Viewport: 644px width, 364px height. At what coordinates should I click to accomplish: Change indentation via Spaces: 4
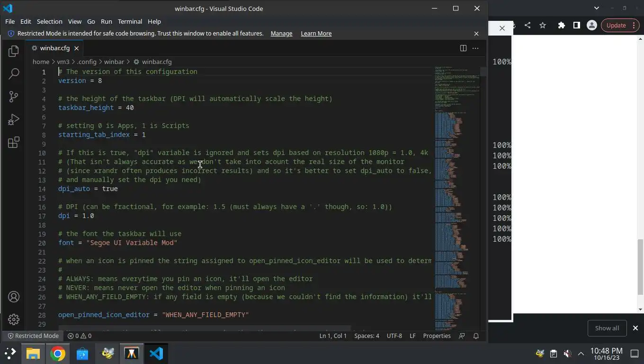click(x=367, y=336)
